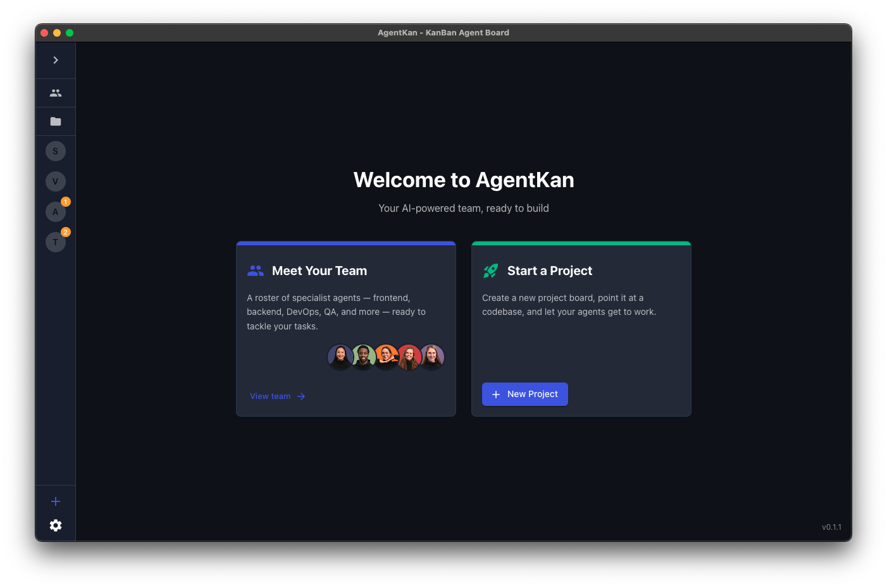Viewport: 887px width, 588px height.
Task: Click the rightmost team member portrait
Action: (x=431, y=357)
